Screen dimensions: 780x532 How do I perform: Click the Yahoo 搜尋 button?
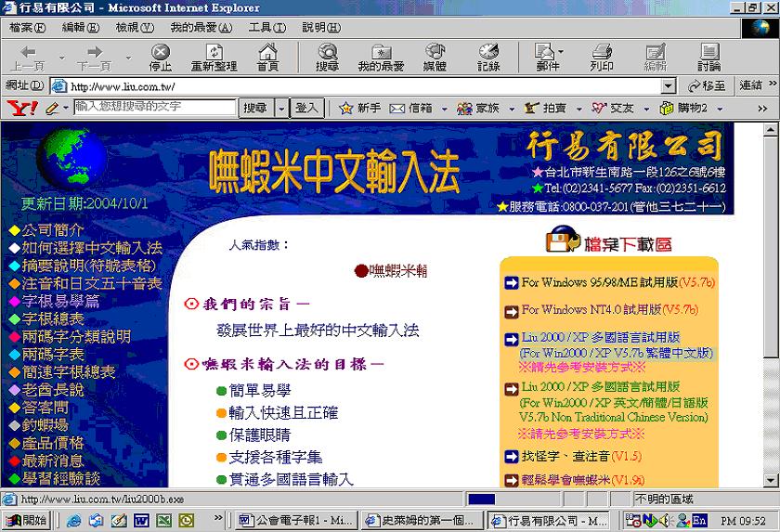tap(255, 108)
